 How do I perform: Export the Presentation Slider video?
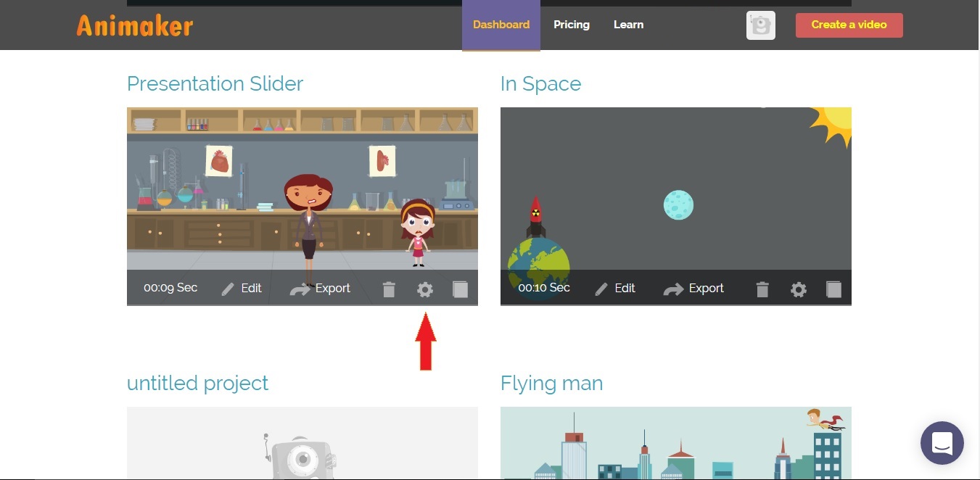pos(320,289)
